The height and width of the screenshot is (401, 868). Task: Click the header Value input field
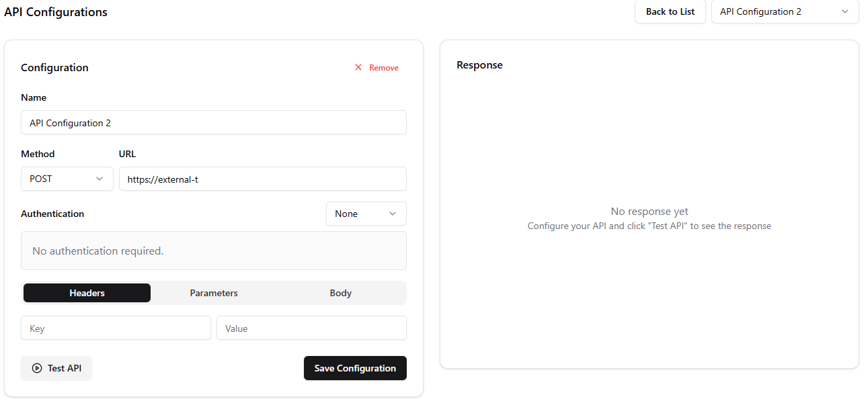(x=311, y=328)
